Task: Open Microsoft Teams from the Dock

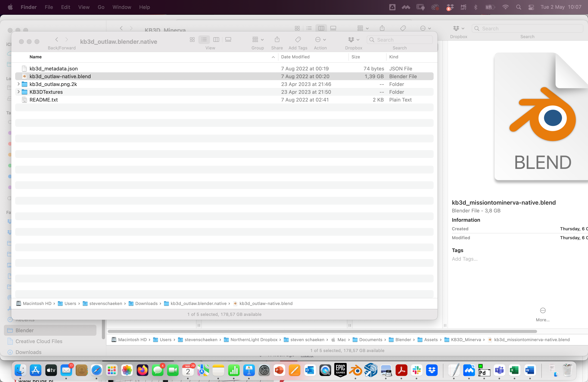Action: pyautogui.click(x=499, y=370)
